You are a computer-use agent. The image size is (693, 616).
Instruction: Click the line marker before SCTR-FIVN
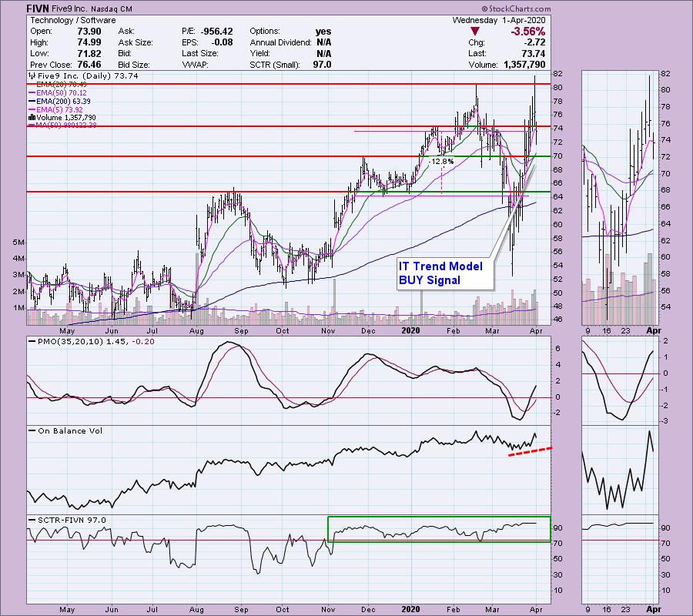point(32,520)
